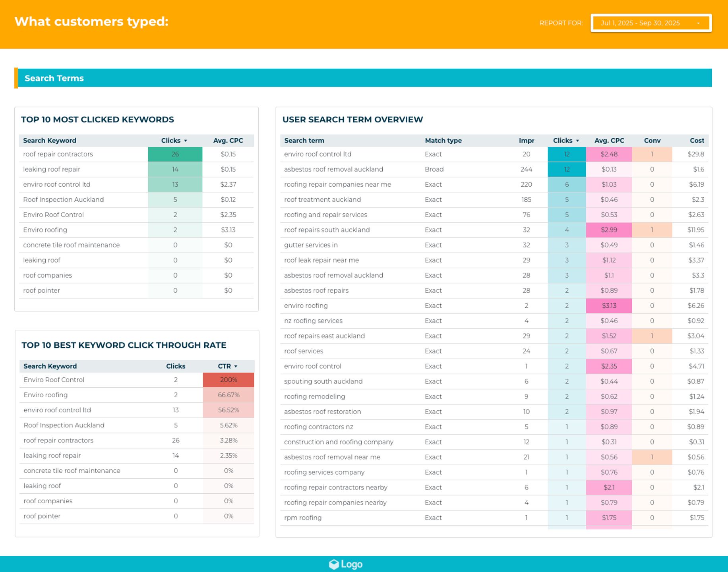Click the $11.95 cost value
The height and width of the screenshot is (572, 728).
pos(696,230)
